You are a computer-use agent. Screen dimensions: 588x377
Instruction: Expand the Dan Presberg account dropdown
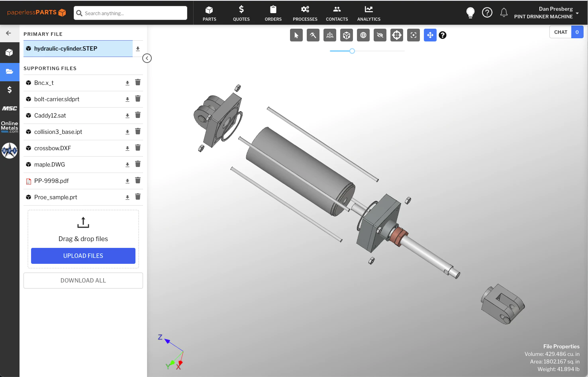[547, 13]
